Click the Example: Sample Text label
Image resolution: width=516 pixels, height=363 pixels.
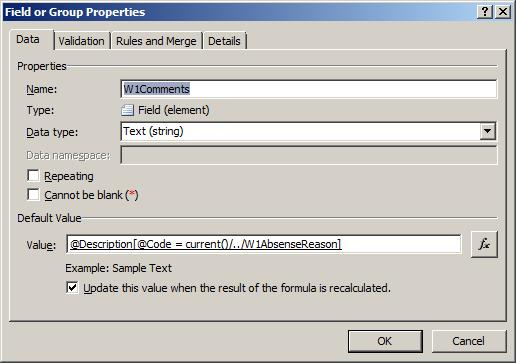pos(118,268)
